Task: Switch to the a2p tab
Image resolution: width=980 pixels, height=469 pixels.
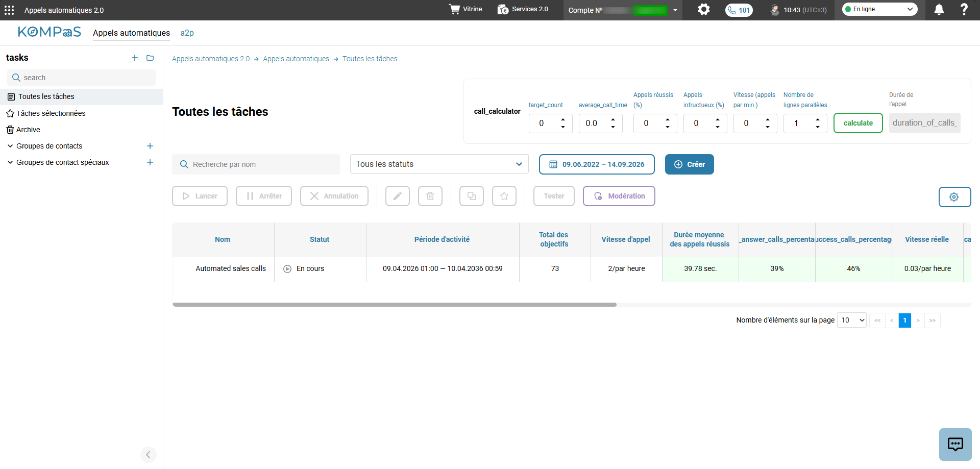Action: click(187, 33)
